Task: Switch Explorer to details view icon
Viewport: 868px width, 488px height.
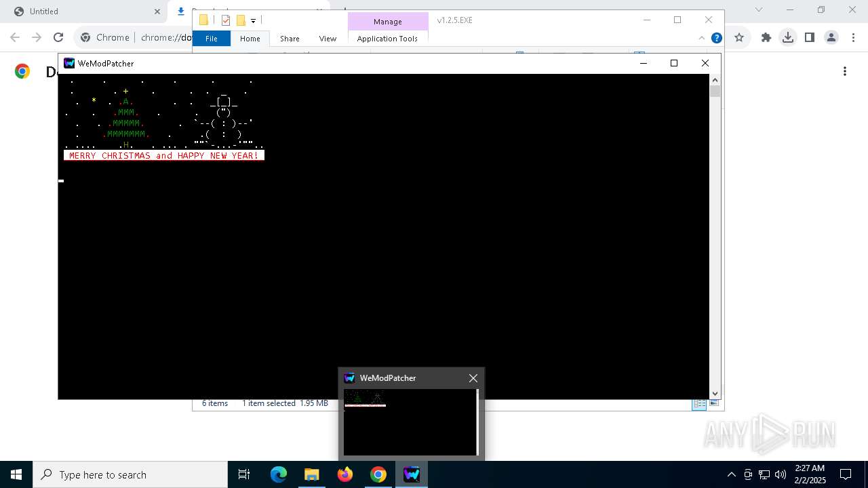Action: [x=698, y=403]
